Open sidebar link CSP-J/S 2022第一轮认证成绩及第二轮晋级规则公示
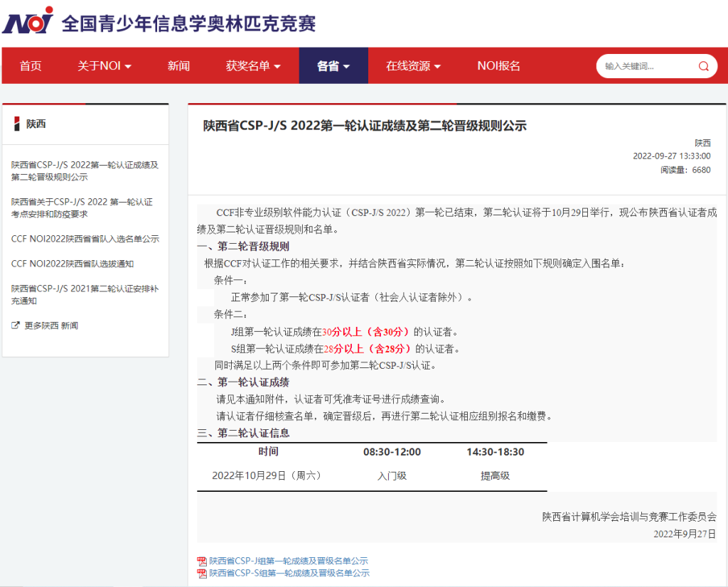The width and height of the screenshot is (728, 587). coord(85,171)
